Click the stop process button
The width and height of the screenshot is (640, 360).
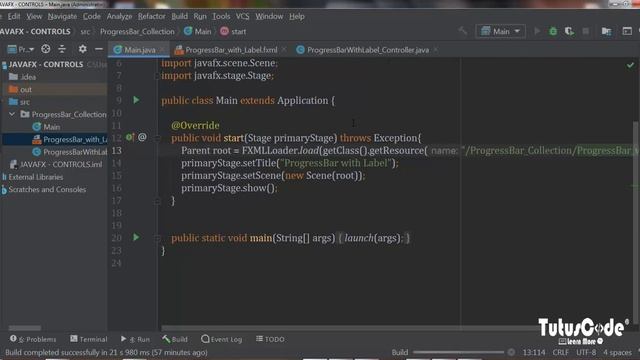586,31
